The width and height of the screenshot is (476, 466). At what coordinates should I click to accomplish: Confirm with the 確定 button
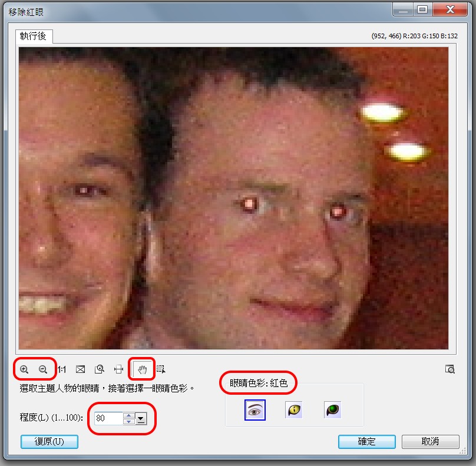coord(366,442)
